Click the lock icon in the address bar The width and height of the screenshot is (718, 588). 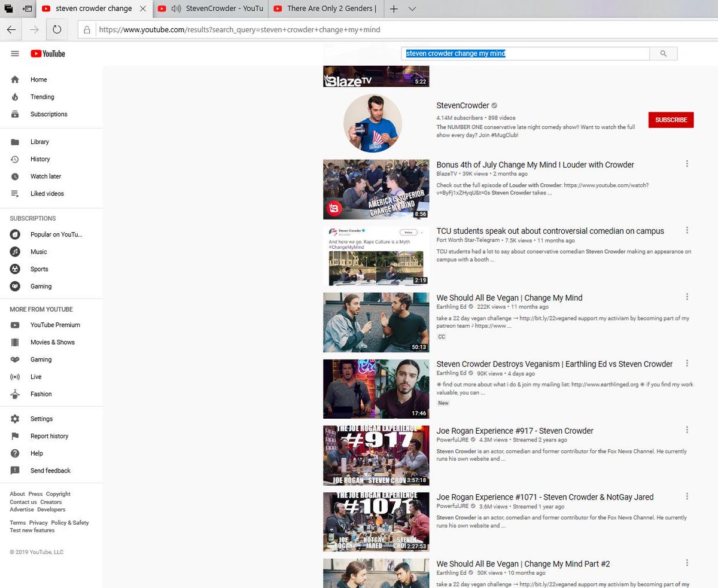[x=87, y=29]
